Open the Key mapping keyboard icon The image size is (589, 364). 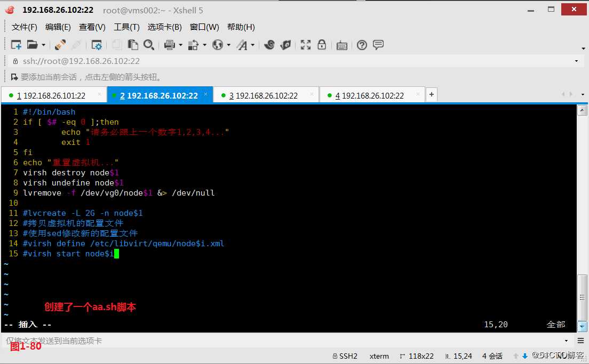pyautogui.click(x=342, y=45)
